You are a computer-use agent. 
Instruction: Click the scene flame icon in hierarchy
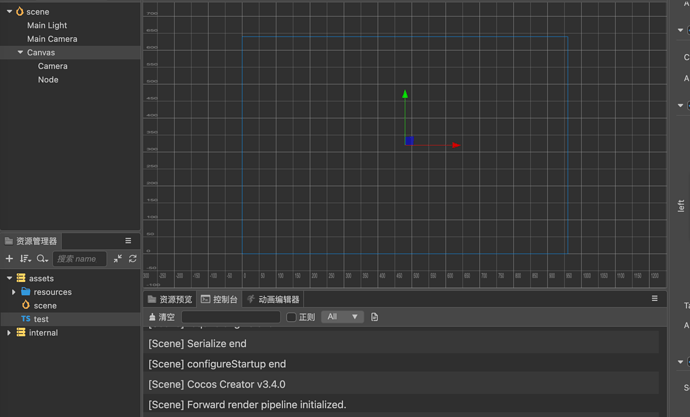pyautogui.click(x=19, y=11)
